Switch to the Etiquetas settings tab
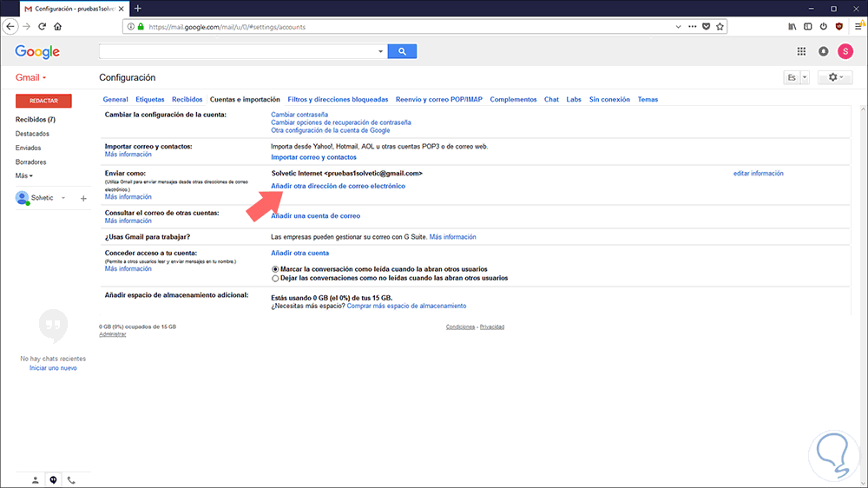 (150, 100)
